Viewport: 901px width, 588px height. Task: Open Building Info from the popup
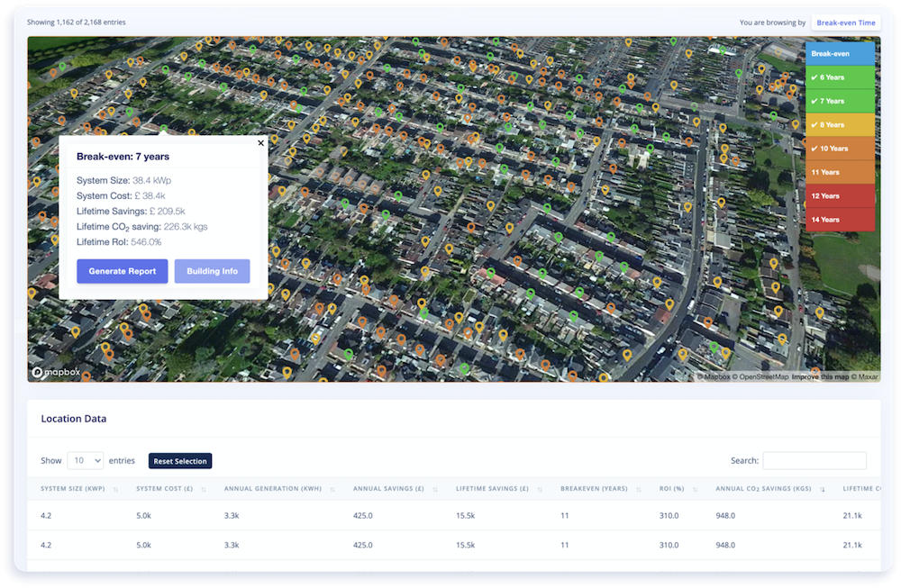click(x=212, y=271)
